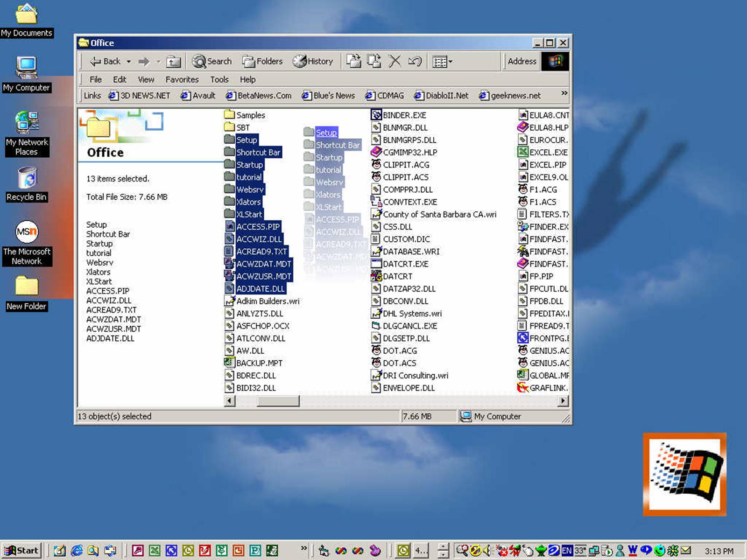Click the horizontal scrollbar left arrow

click(229, 400)
